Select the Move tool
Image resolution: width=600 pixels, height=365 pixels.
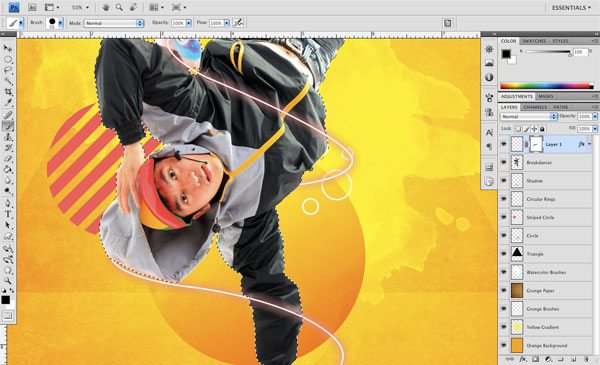tap(8, 48)
